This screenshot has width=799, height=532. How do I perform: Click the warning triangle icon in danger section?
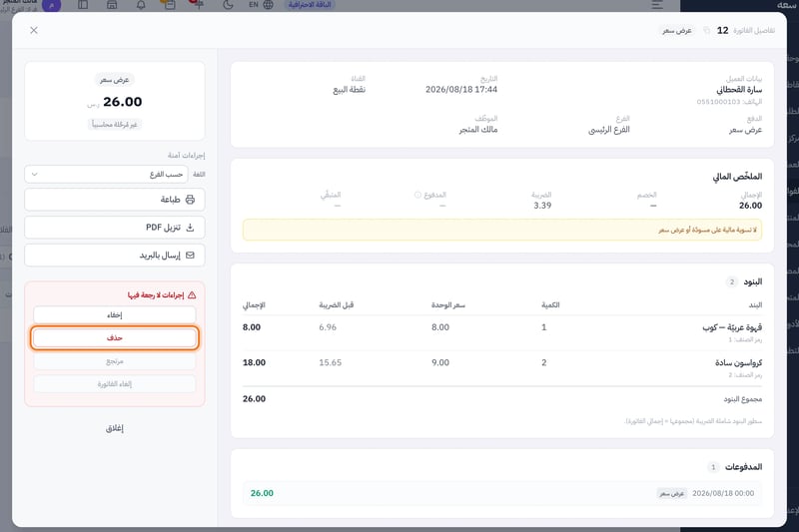tap(192, 294)
